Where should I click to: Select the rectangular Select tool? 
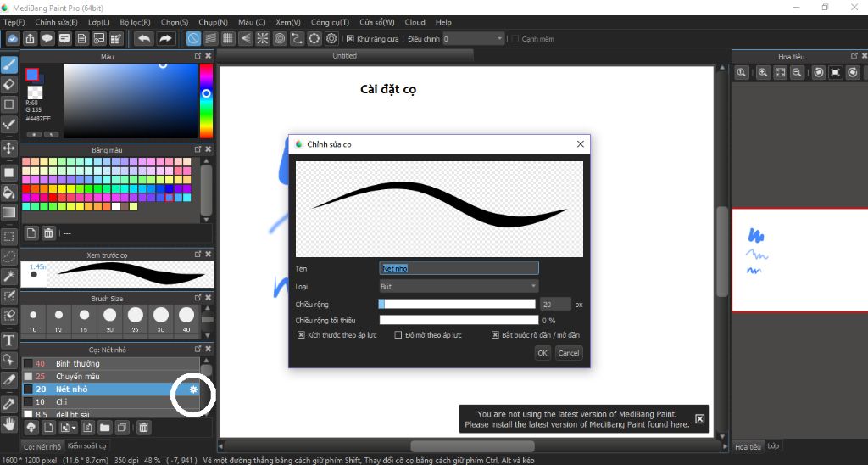(x=8, y=238)
